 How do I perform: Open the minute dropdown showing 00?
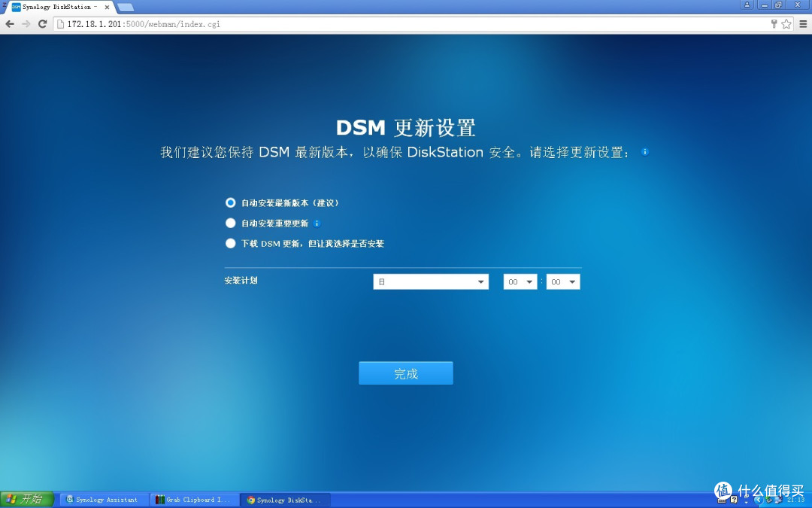(x=563, y=281)
